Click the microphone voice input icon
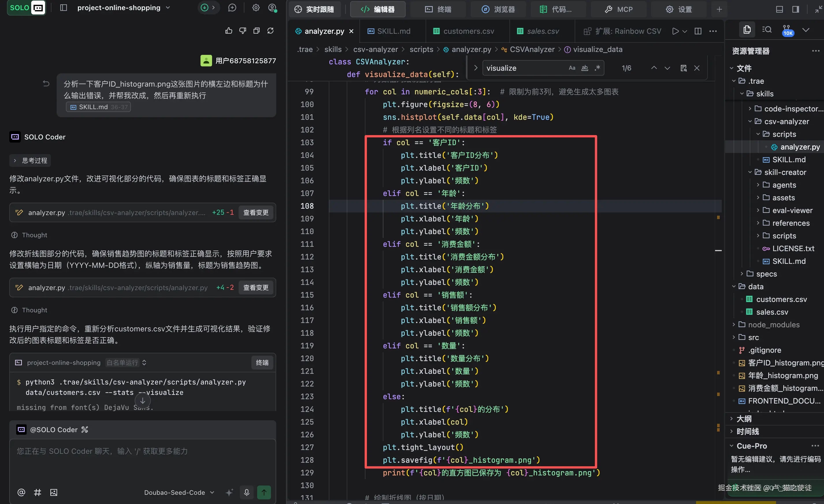This screenshot has width=824, height=504. point(246,492)
